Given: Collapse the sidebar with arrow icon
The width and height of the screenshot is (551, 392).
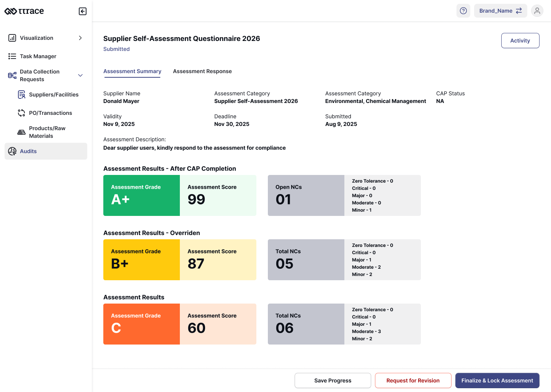Looking at the screenshot, I should [x=83, y=11].
